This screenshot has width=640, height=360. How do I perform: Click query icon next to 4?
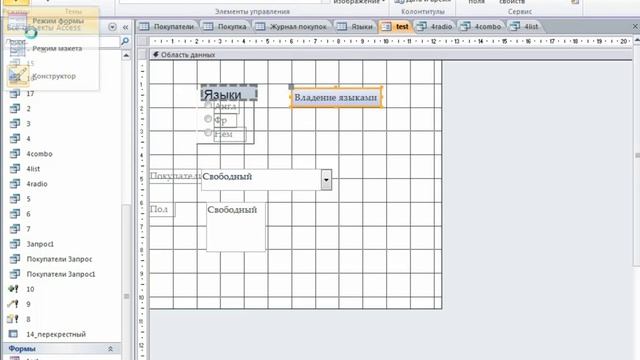tap(15, 138)
